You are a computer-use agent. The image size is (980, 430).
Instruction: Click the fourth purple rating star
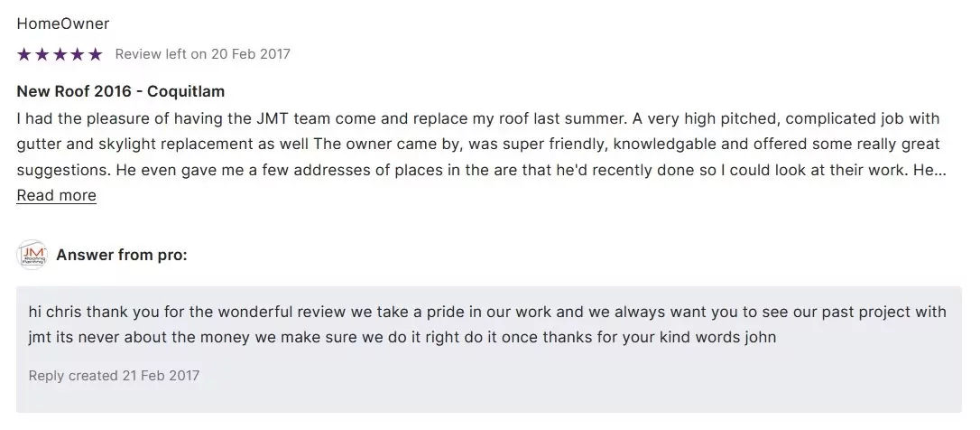78,54
